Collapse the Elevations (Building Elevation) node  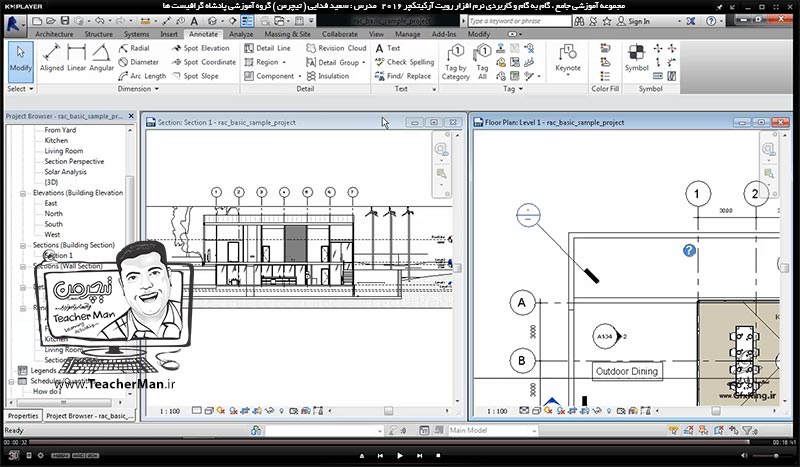[x=23, y=193]
